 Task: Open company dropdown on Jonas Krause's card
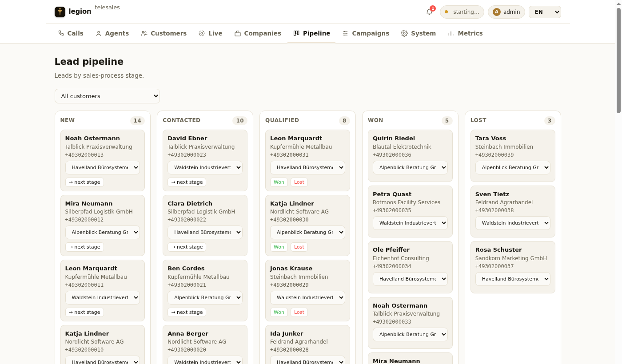tap(307, 297)
